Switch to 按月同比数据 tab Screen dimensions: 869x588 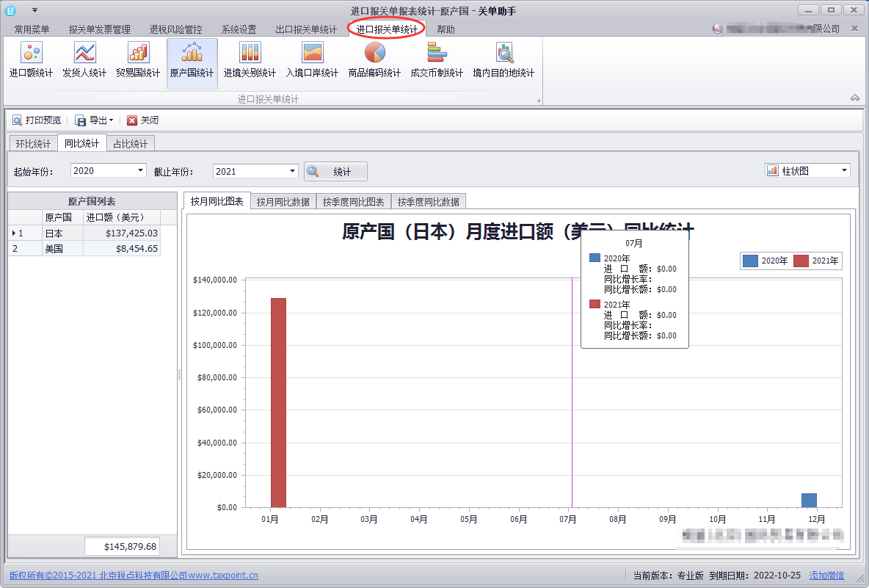[x=283, y=202]
